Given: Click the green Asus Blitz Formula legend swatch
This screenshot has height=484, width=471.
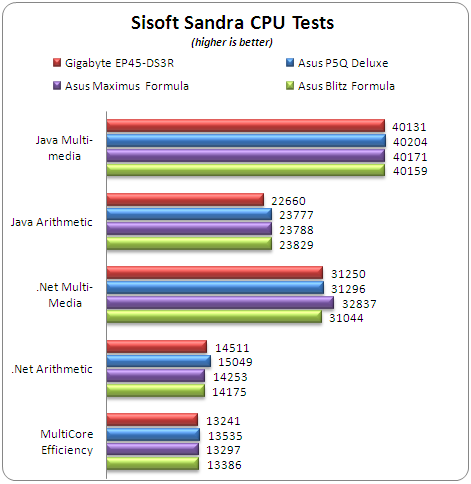Looking at the screenshot, I should pyautogui.click(x=290, y=86).
